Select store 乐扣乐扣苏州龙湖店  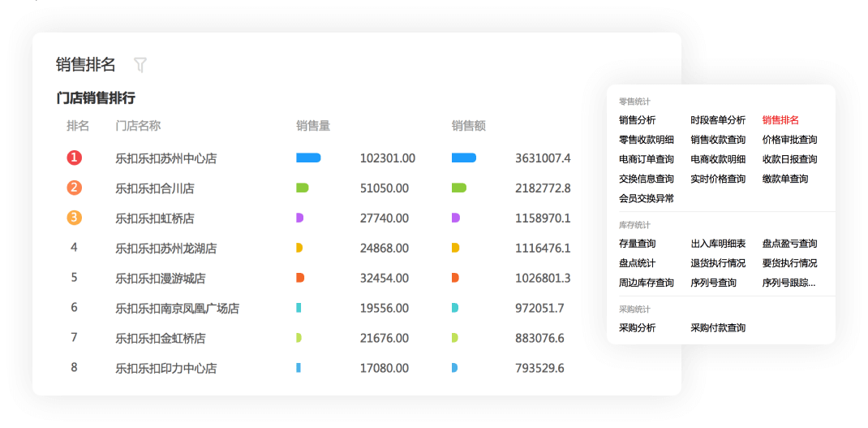point(166,249)
